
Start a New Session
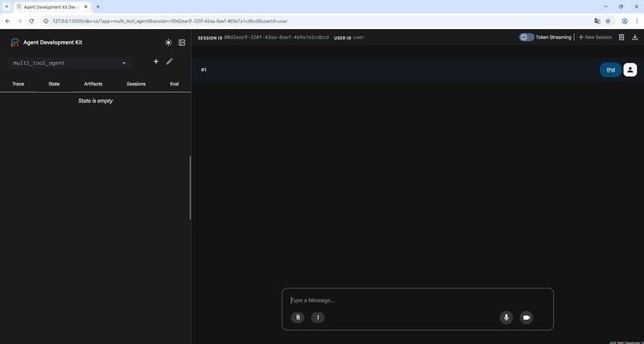point(595,37)
